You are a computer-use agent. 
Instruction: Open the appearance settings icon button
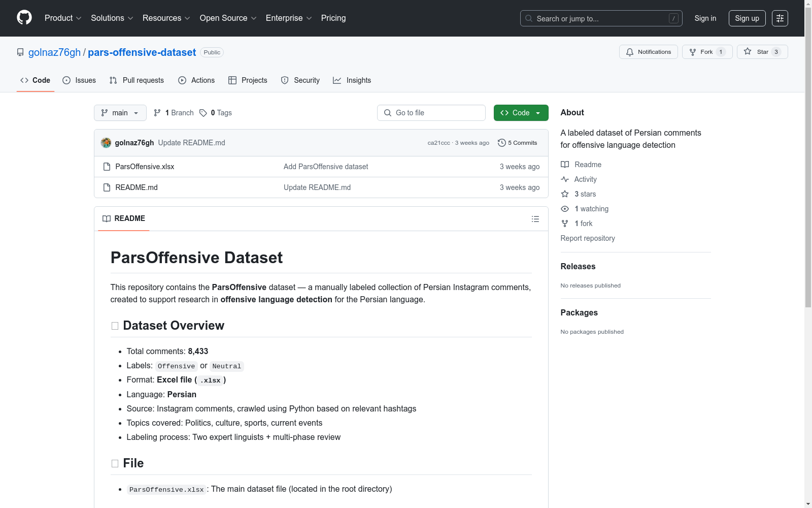pyautogui.click(x=780, y=18)
